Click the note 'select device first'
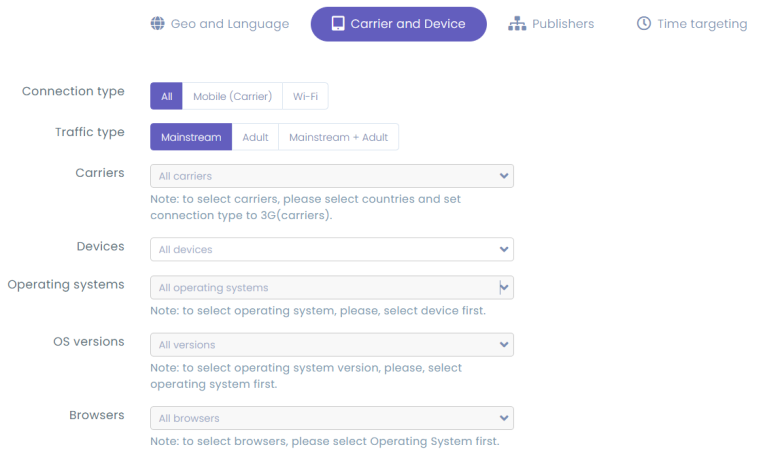The image size is (765, 462). (x=318, y=311)
